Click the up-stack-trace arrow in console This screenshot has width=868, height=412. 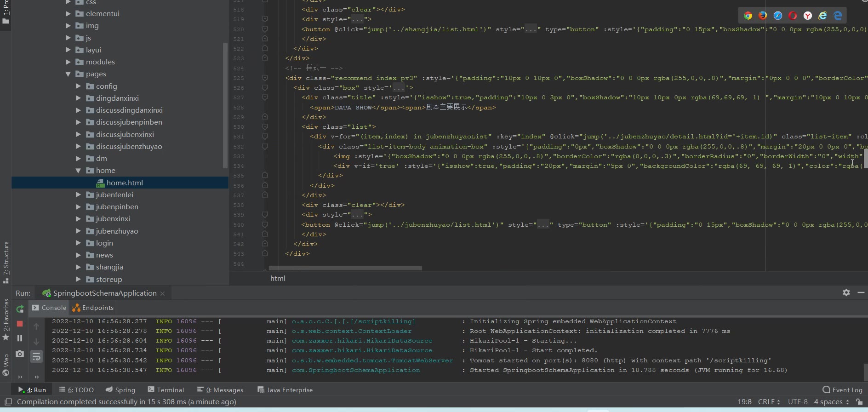36,326
